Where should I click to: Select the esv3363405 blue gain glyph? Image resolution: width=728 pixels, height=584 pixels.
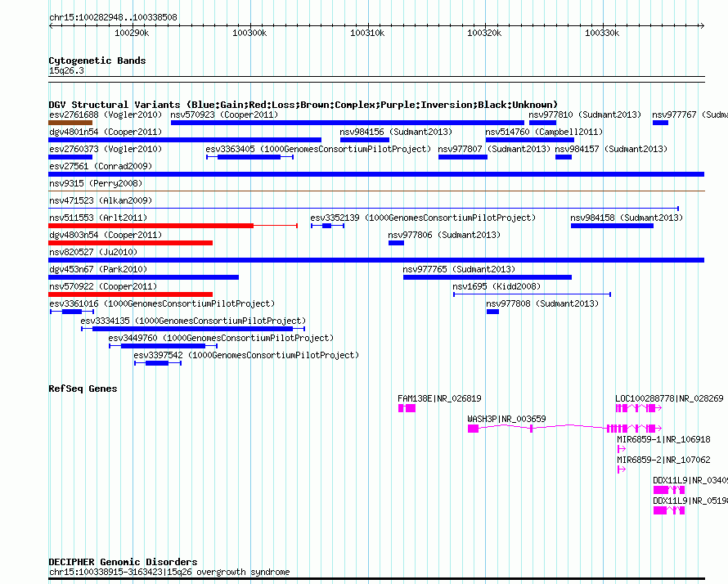pos(249,157)
